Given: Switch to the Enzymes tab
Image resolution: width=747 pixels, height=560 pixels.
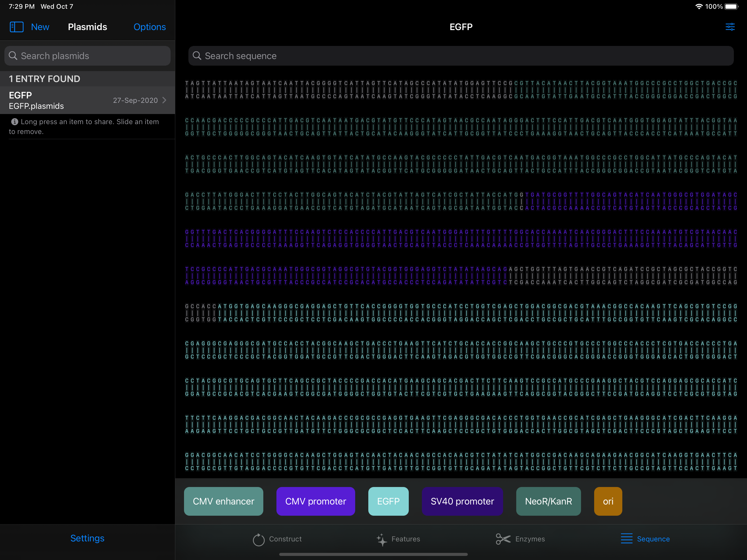Looking at the screenshot, I should click(x=530, y=539).
